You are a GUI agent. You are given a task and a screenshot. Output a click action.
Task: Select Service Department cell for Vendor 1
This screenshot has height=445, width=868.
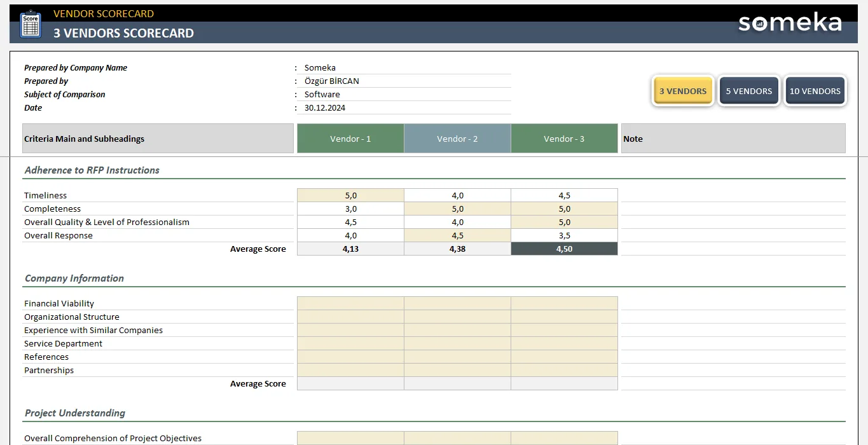tap(350, 343)
